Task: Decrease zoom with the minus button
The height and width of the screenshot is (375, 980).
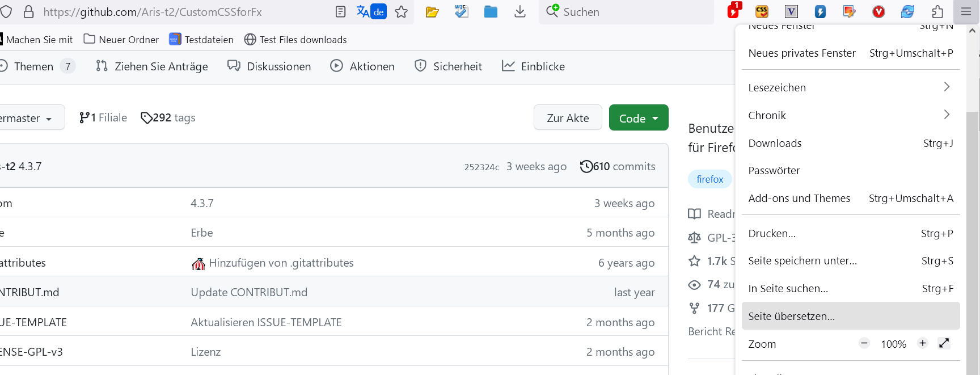Action: [864, 343]
